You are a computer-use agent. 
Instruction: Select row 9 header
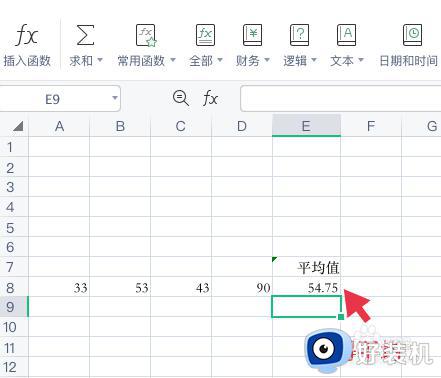(14, 307)
